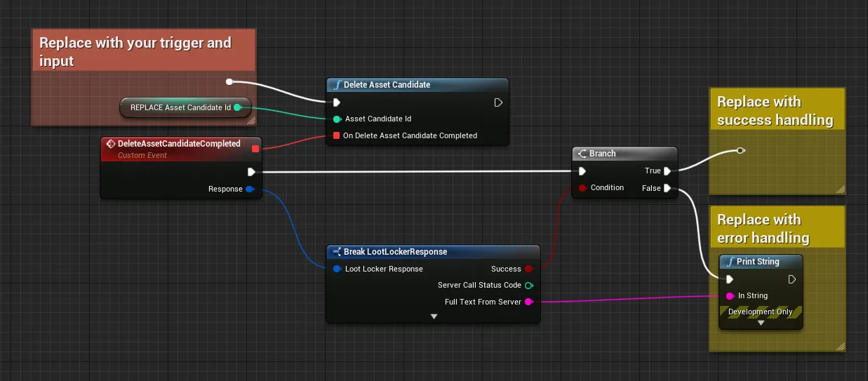
Task: Click the Branch False output pin
Action: pos(667,187)
